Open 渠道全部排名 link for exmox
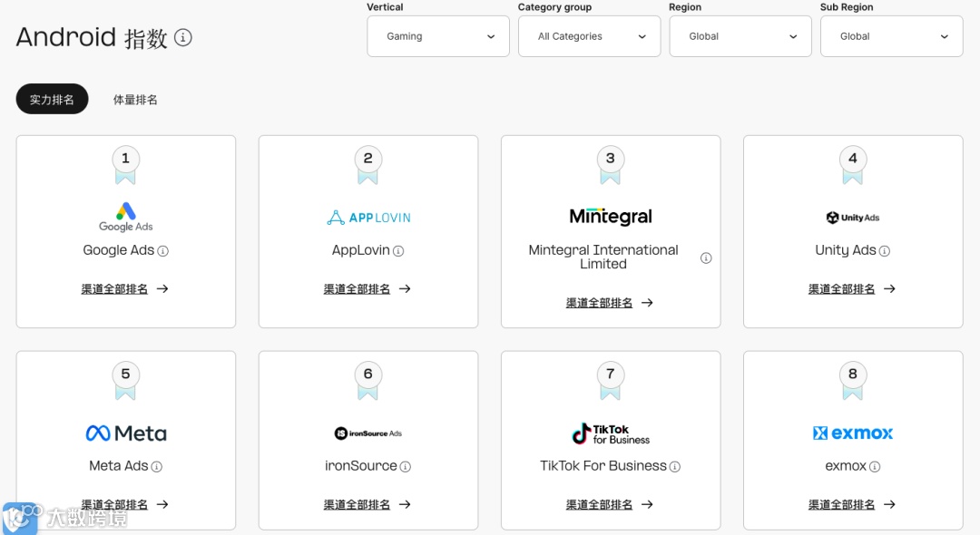The image size is (980, 535). click(852, 504)
